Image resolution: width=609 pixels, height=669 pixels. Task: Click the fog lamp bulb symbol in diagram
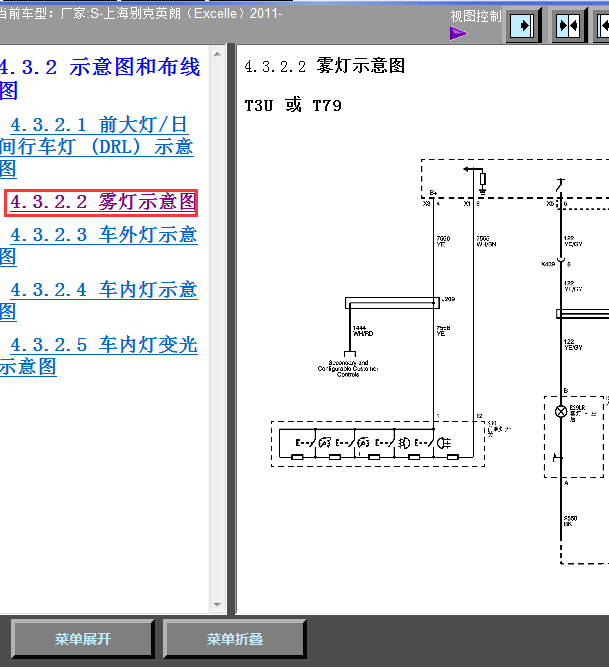(561, 411)
